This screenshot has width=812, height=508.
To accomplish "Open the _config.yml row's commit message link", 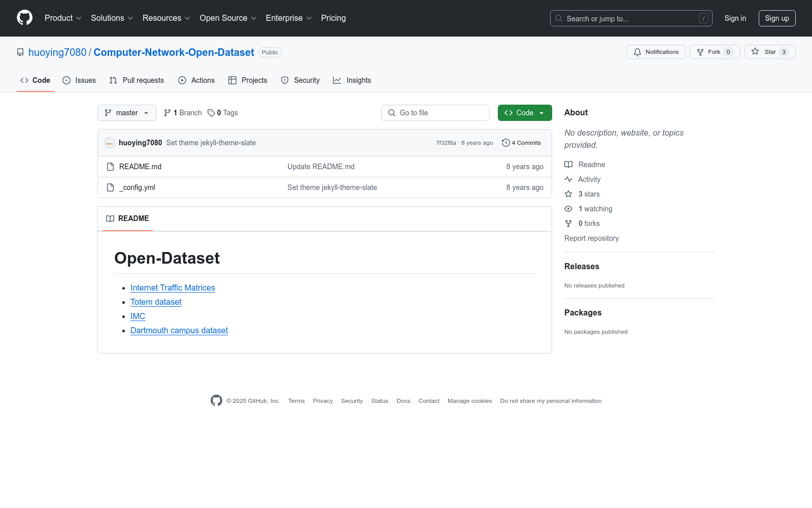I will 332,187.
